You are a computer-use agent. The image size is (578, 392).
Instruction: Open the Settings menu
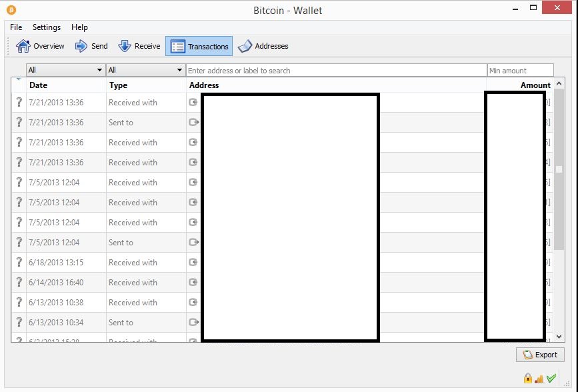click(47, 27)
